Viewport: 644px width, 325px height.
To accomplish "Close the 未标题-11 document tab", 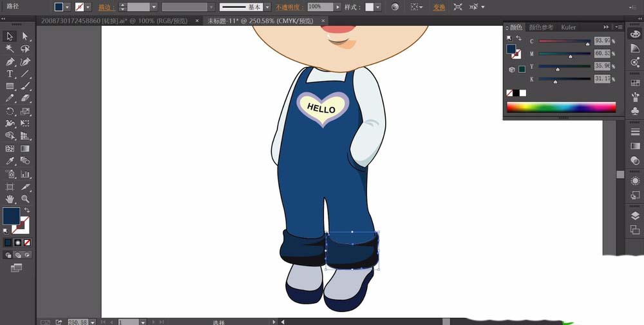I will (x=323, y=21).
